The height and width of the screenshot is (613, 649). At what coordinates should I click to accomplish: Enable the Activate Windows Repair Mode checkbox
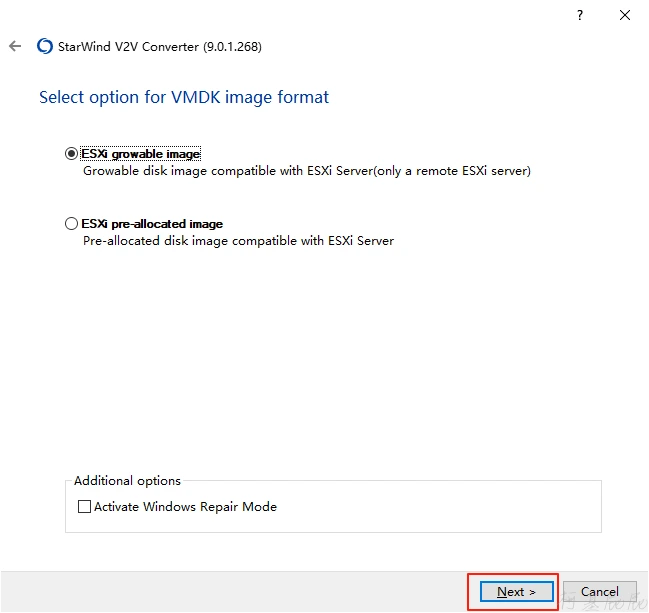click(84, 507)
